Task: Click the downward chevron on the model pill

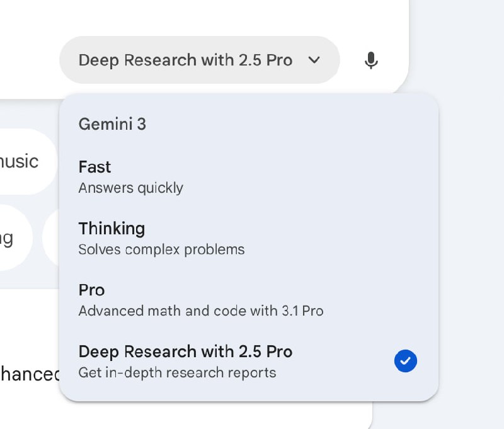Action: pyautogui.click(x=314, y=60)
